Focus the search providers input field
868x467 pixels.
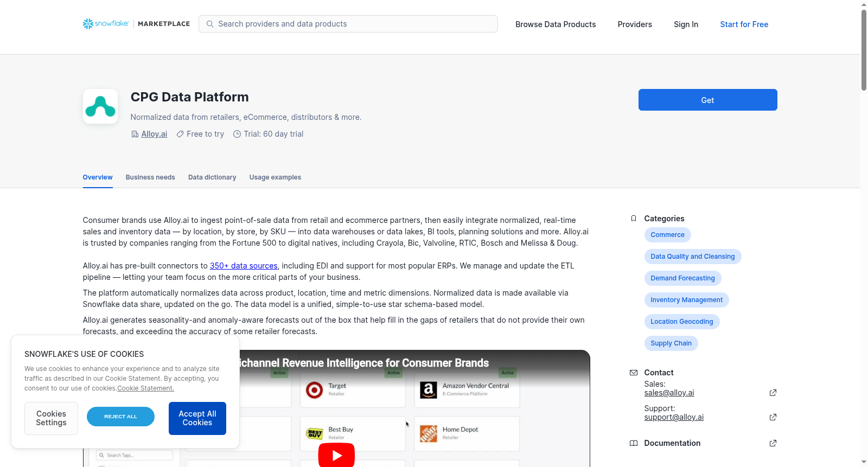tap(348, 24)
